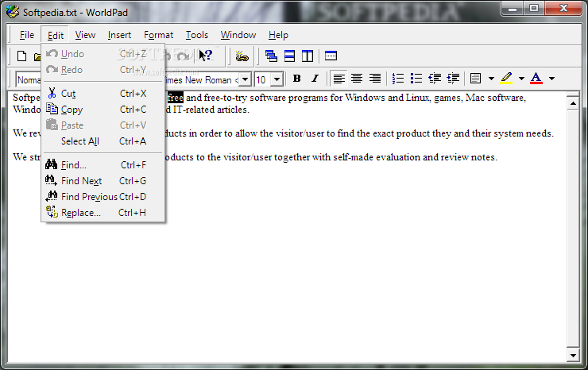
Task: Click the hyperlink chain toolbar icon
Action: (242, 56)
